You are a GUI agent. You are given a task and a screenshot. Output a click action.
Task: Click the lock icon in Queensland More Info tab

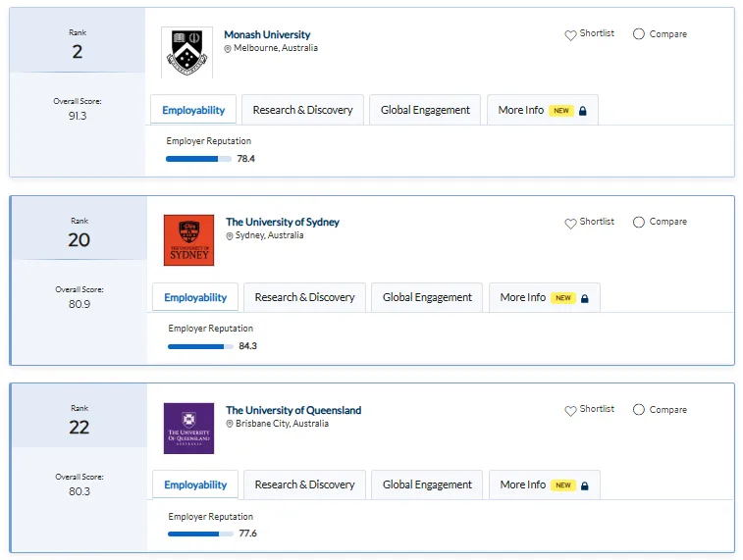tap(585, 485)
